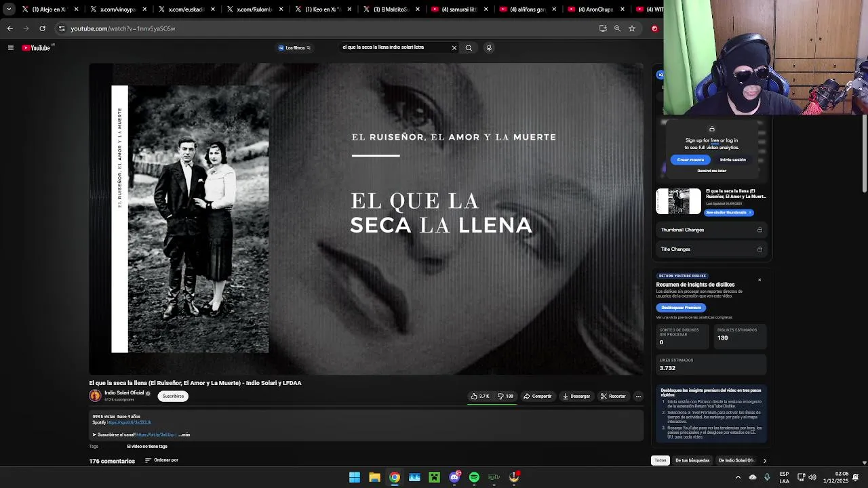Switch to '(1) Alejo en X' tab
The height and width of the screenshot is (488, 868).
point(49,9)
